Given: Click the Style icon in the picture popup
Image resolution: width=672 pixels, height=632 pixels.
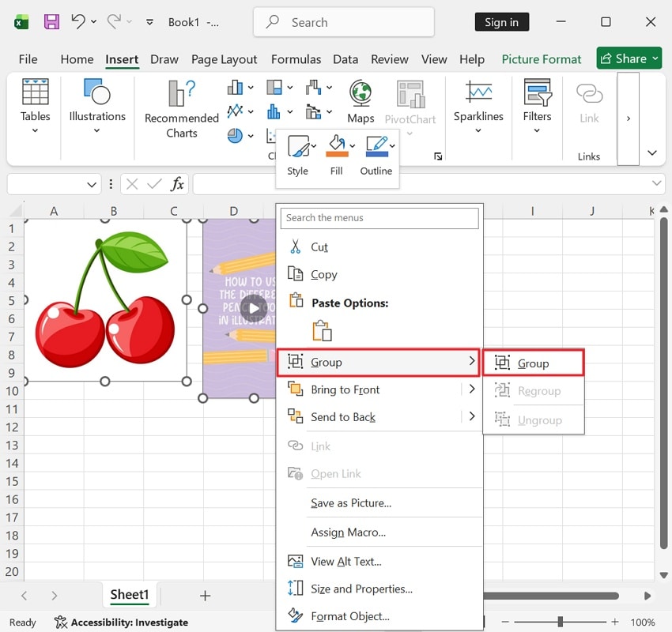Looking at the screenshot, I should coord(298,145).
